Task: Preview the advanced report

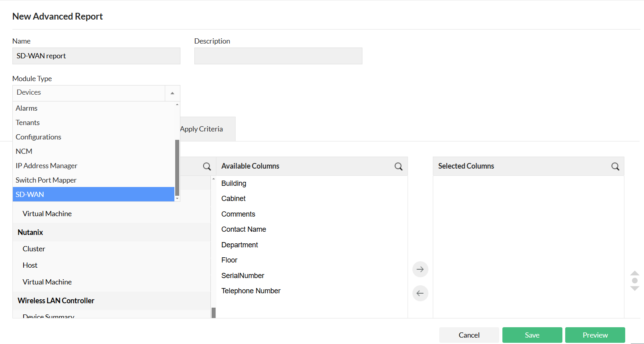Action: pos(595,335)
